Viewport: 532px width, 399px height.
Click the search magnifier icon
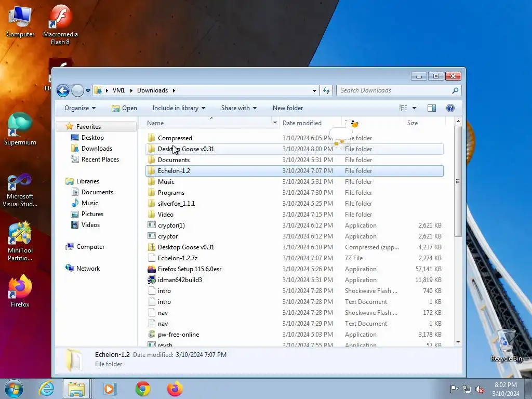pos(455,90)
